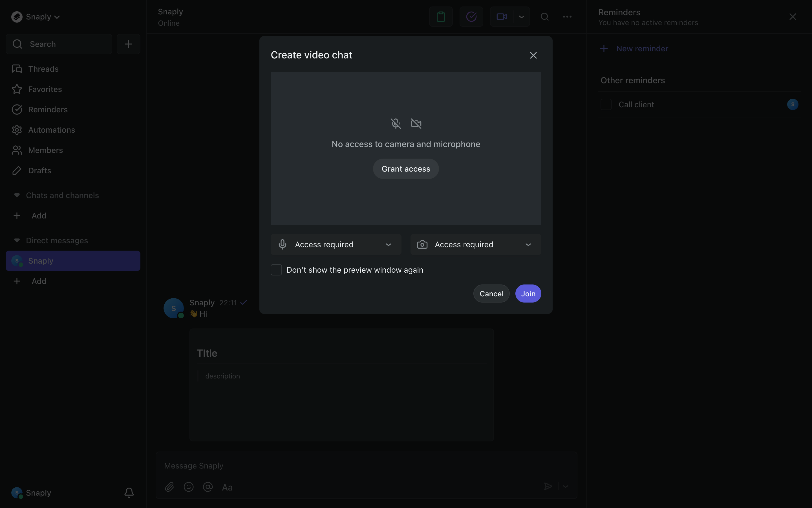Click the Join button

(528, 294)
